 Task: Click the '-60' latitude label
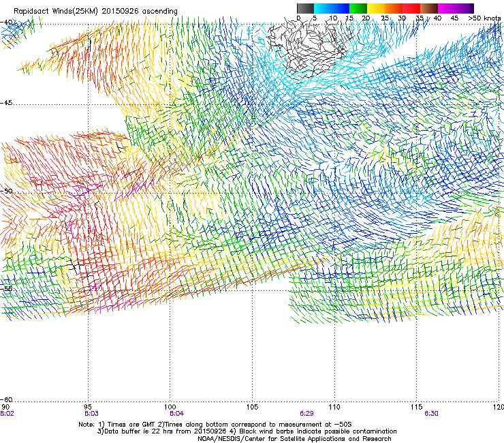tap(6, 399)
